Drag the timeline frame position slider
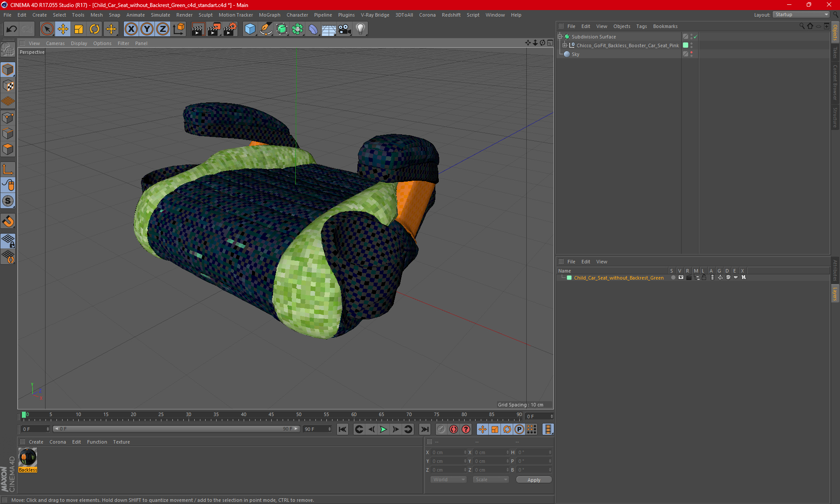Viewport: 840px width, 504px height. 24,415
